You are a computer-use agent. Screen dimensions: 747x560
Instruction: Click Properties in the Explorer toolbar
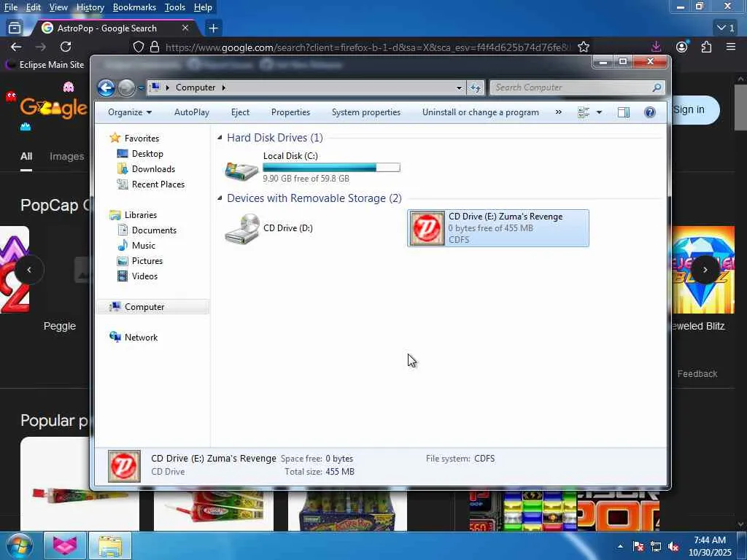290,112
